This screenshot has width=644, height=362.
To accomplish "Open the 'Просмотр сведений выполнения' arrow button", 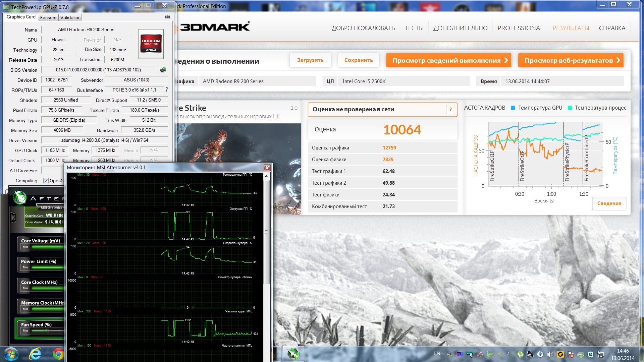I will pos(448,60).
